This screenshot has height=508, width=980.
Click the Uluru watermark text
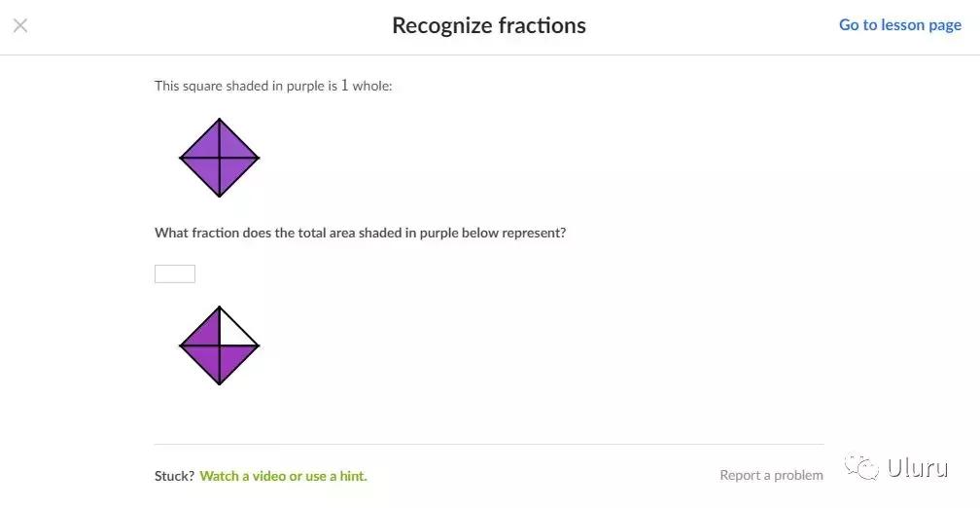(x=917, y=468)
